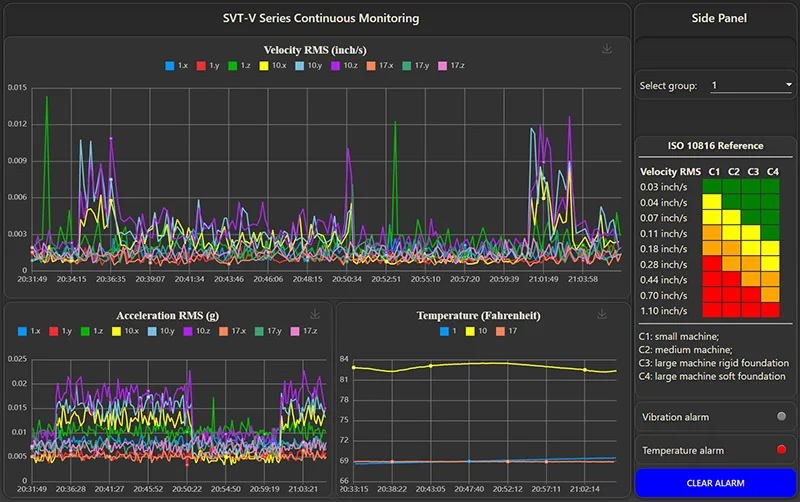Click red C1 cell at 1.10 inch/s

click(712, 311)
